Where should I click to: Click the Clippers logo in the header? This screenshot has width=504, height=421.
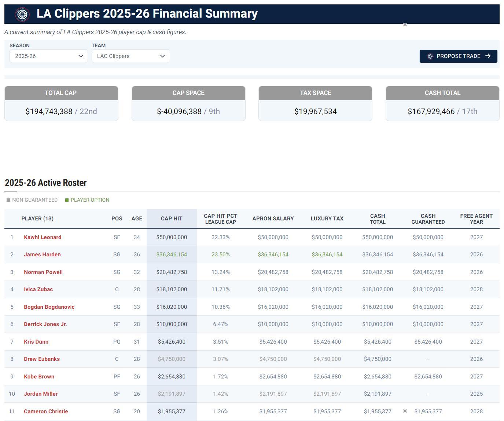point(22,14)
